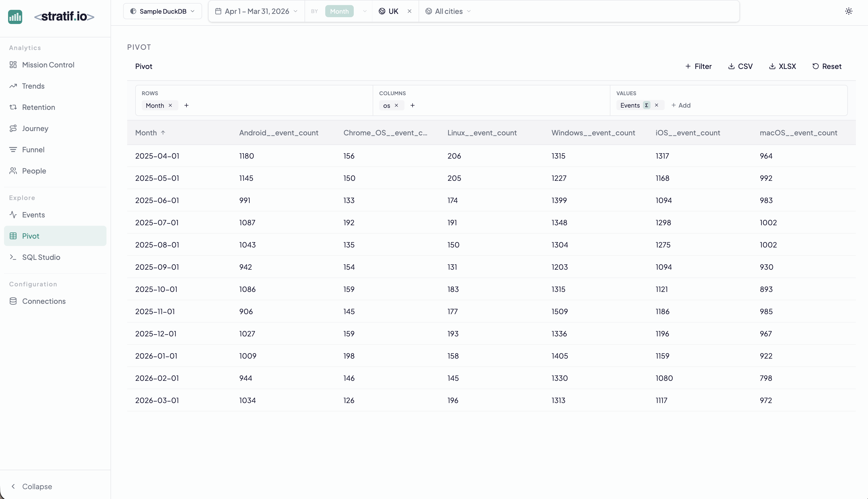Image resolution: width=868 pixels, height=499 pixels.
Task: Open the All cities dropdown
Action: click(448, 11)
